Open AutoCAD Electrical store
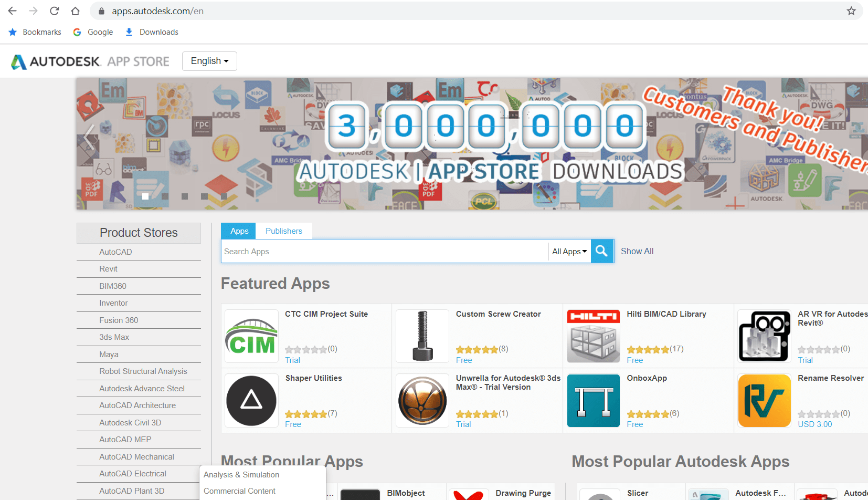Image resolution: width=868 pixels, height=500 pixels. pos(139,474)
